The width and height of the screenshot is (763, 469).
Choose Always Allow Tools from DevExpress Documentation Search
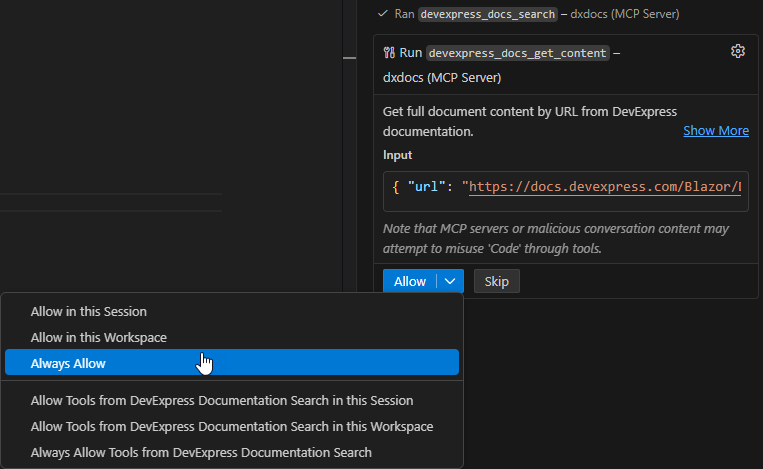tap(232, 452)
